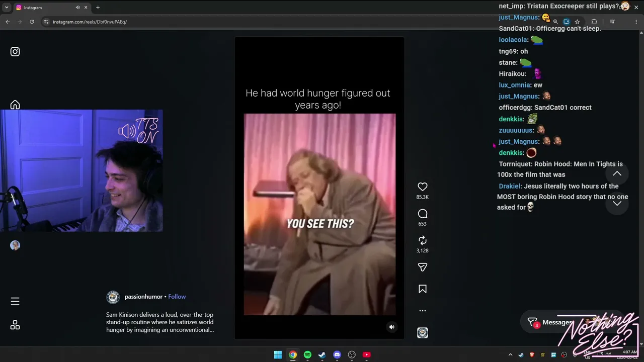Open the Windows Start menu
The image size is (644, 362).
tap(278, 354)
